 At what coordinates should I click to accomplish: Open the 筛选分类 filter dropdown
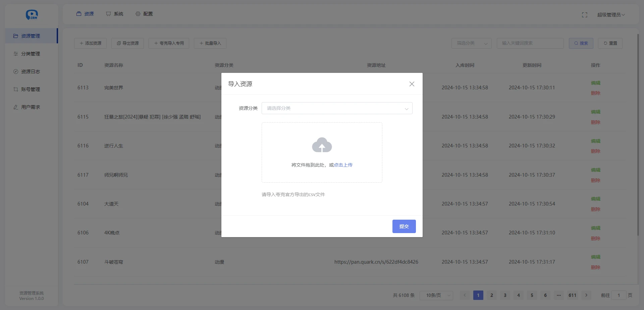pyautogui.click(x=472, y=43)
